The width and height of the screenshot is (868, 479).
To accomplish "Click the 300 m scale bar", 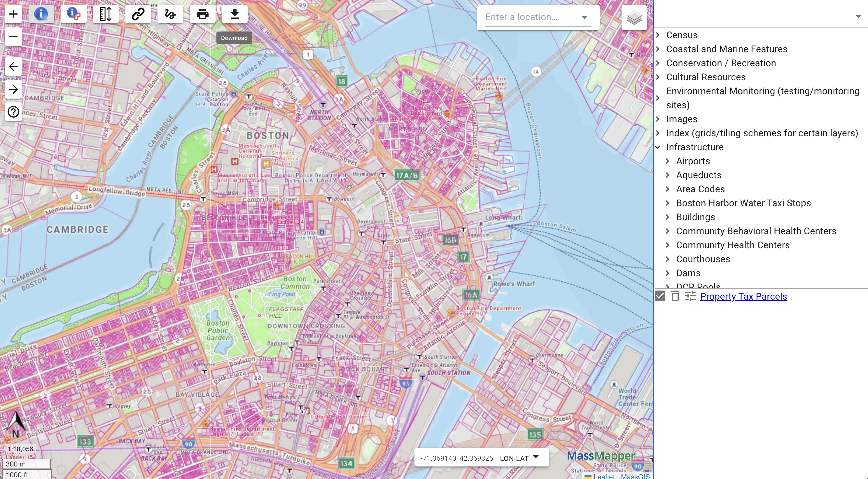I will (x=26, y=464).
